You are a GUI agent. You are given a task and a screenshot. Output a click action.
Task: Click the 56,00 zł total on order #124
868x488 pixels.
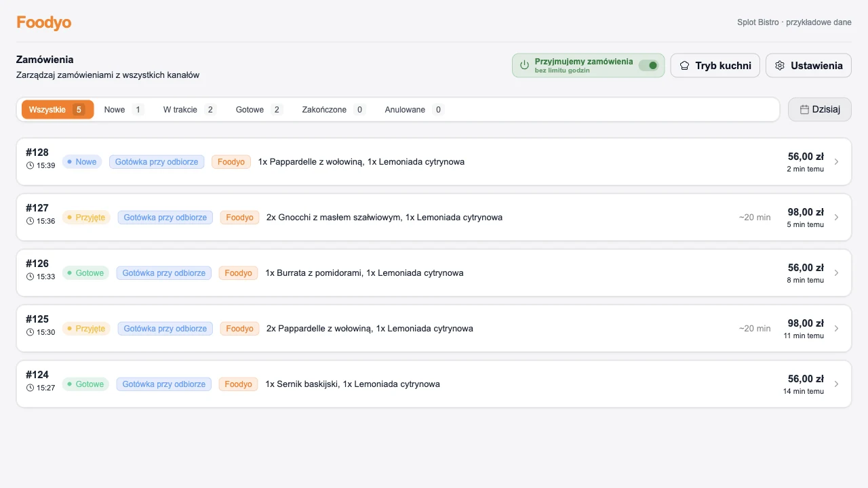pos(806,379)
